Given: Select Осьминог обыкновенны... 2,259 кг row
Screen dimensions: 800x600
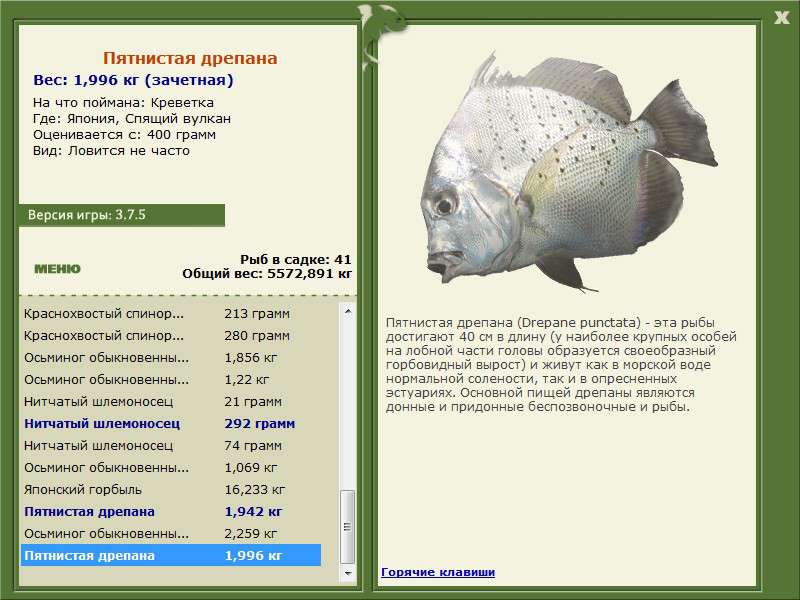Looking at the screenshot, I should [171, 533].
